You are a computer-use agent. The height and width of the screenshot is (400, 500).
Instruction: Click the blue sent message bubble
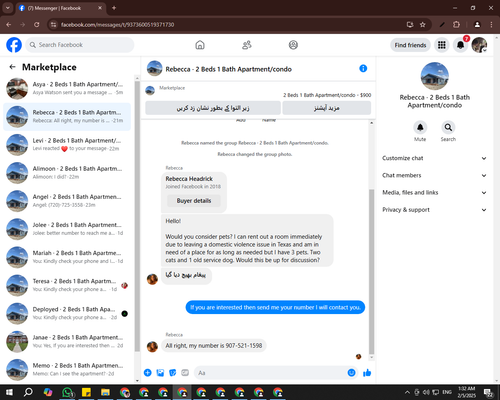(275, 307)
